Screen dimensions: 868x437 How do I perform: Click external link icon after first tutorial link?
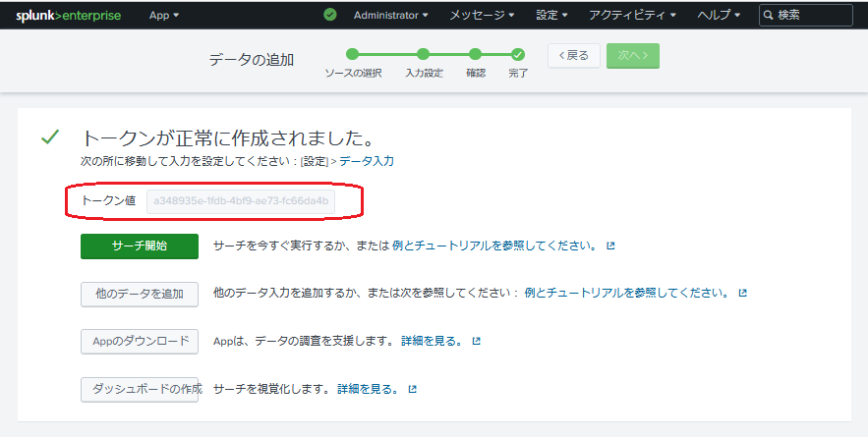(x=610, y=246)
